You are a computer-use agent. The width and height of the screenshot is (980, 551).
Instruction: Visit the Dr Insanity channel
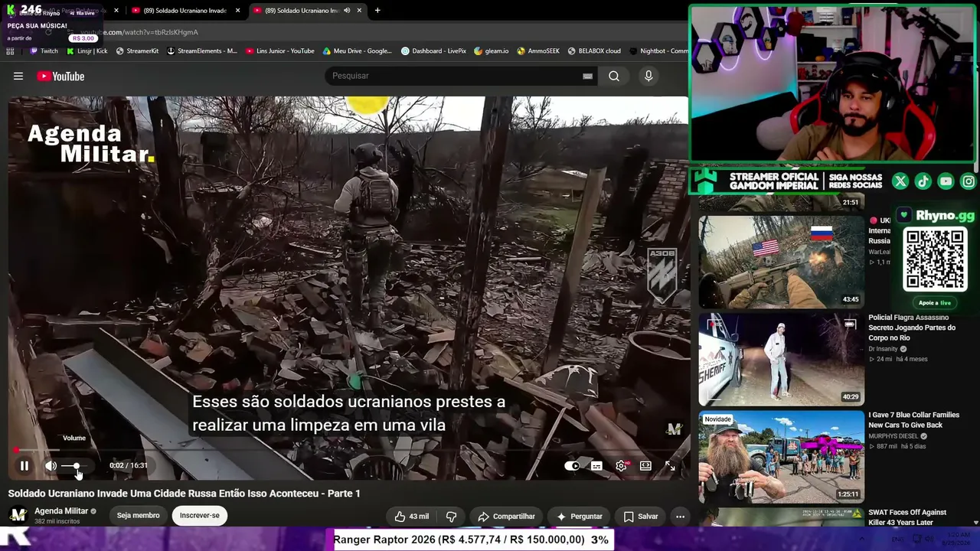pos(883,349)
